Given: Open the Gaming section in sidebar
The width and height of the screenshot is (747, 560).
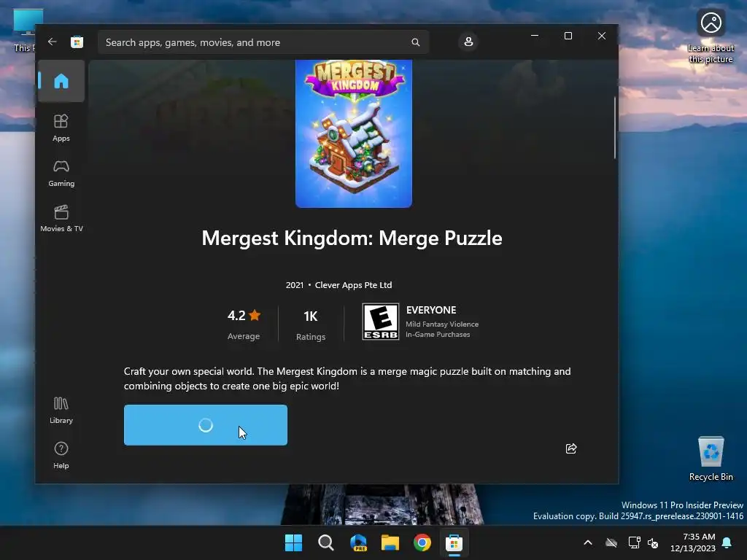Looking at the screenshot, I should coord(61,173).
